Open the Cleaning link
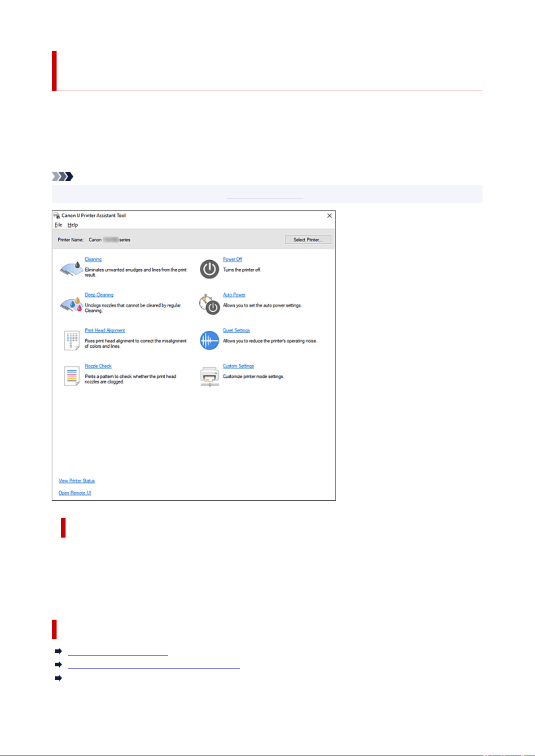Screen dimensions: 535x756 tap(93, 259)
